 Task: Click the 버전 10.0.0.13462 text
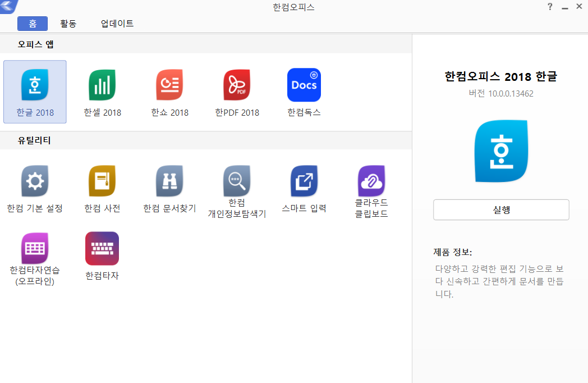click(x=501, y=93)
